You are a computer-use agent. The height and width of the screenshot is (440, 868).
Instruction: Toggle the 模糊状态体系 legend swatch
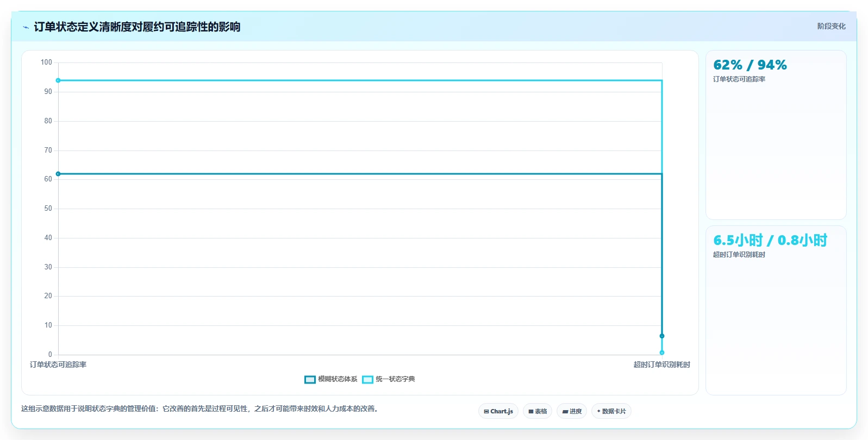coord(310,379)
